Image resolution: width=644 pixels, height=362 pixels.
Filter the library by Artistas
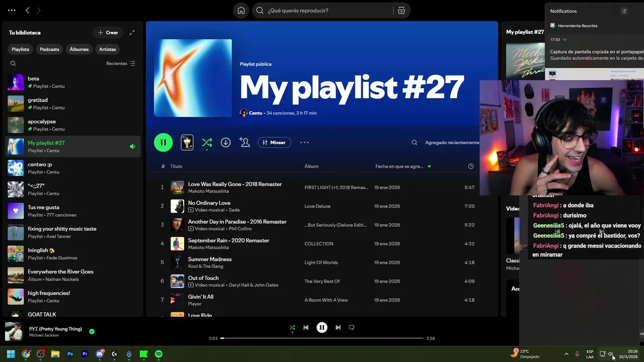(x=108, y=49)
